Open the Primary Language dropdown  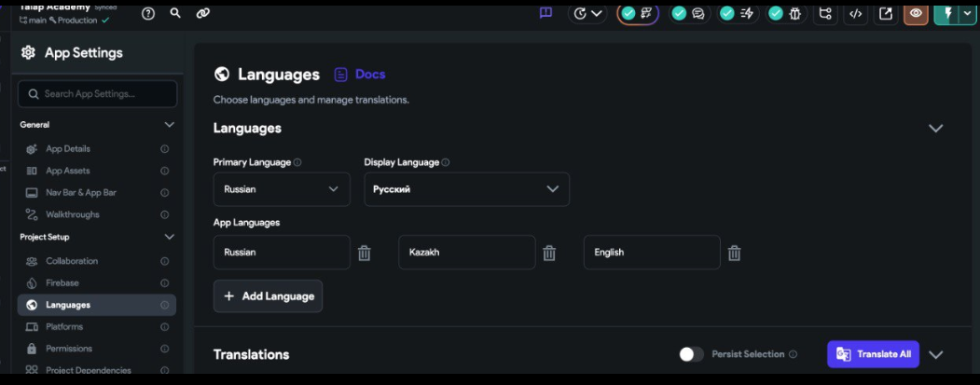[282, 188]
